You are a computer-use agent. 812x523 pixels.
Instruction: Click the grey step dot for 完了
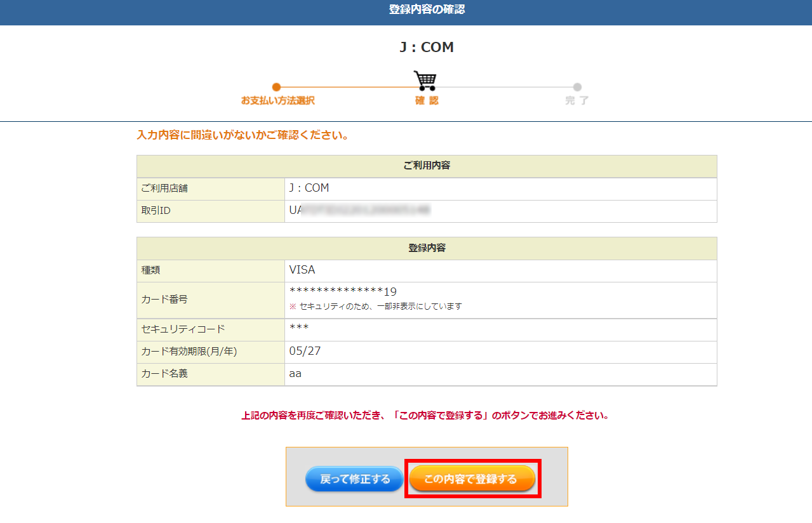pyautogui.click(x=577, y=87)
